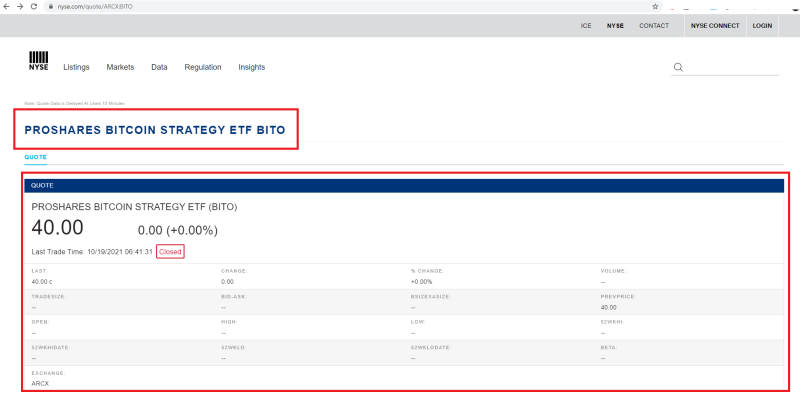Open the Listings menu
This screenshot has height=395, width=800.
tap(76, 67)
